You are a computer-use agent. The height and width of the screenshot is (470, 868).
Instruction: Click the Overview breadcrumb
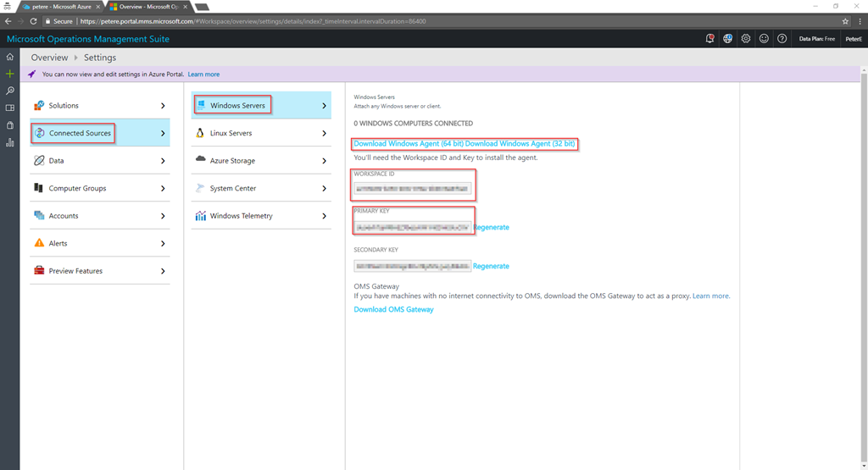point(49,58)
